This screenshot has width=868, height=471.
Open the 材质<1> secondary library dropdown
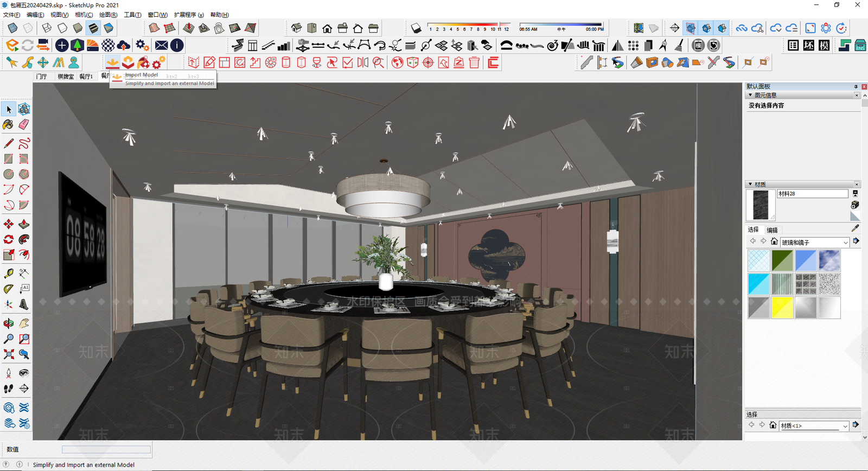814,426
